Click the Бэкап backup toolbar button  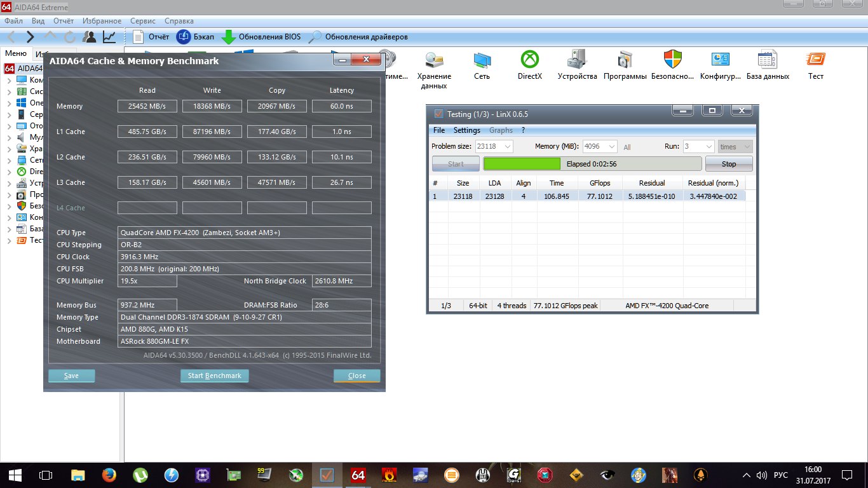click(x=195, y=37)
